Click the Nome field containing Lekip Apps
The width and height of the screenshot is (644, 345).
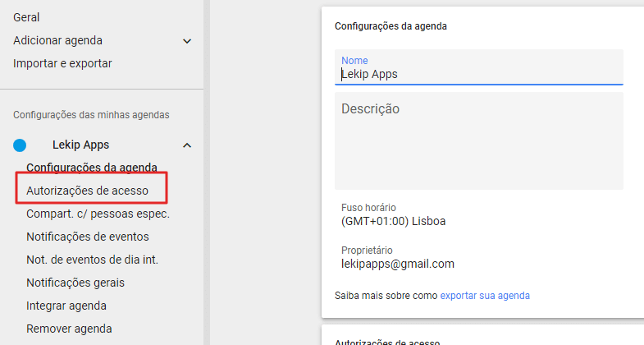coord(478,74)
